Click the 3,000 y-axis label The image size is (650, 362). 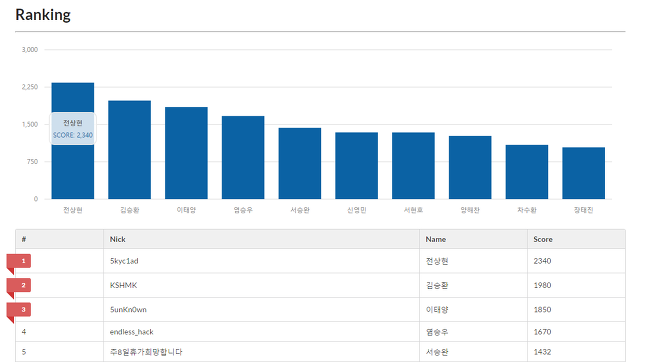point(30,50)
